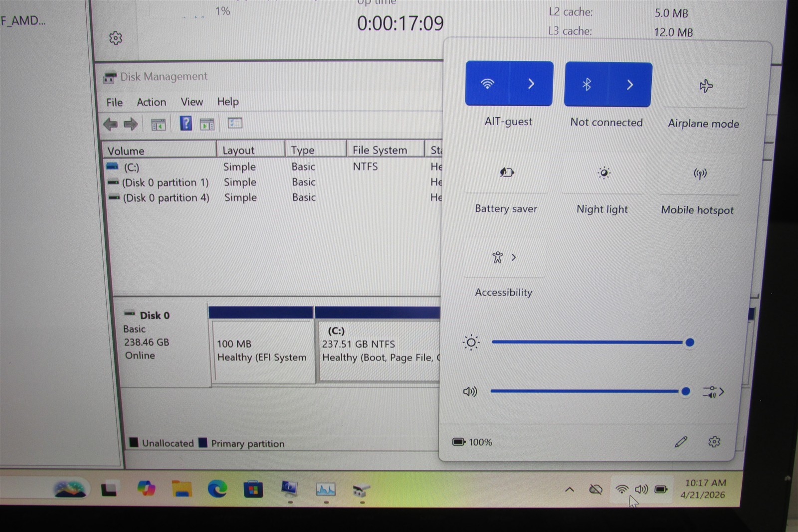Click the gear icon in the Task Manager window
This screenshot has height=532, width=798.
point(116,38)
